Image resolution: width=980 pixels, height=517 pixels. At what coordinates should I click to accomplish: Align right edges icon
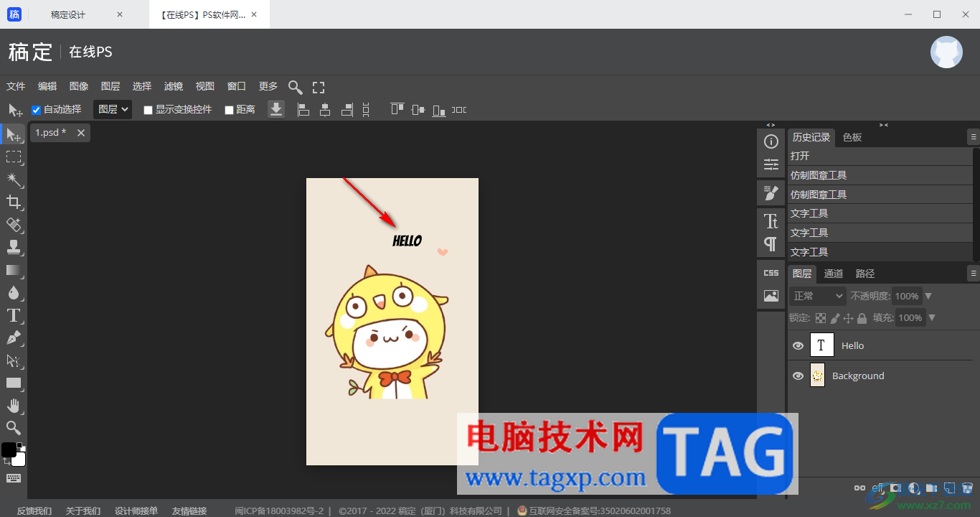click(347, 110)
